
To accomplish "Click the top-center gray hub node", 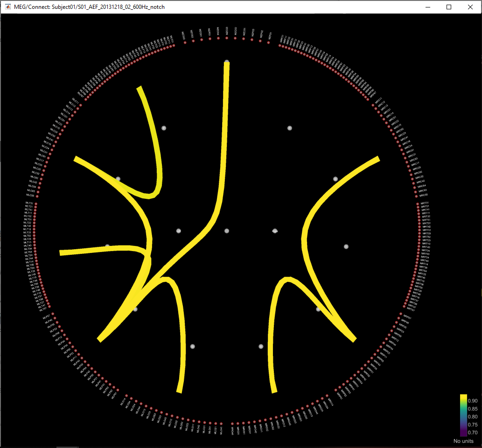I will (227, 61).
